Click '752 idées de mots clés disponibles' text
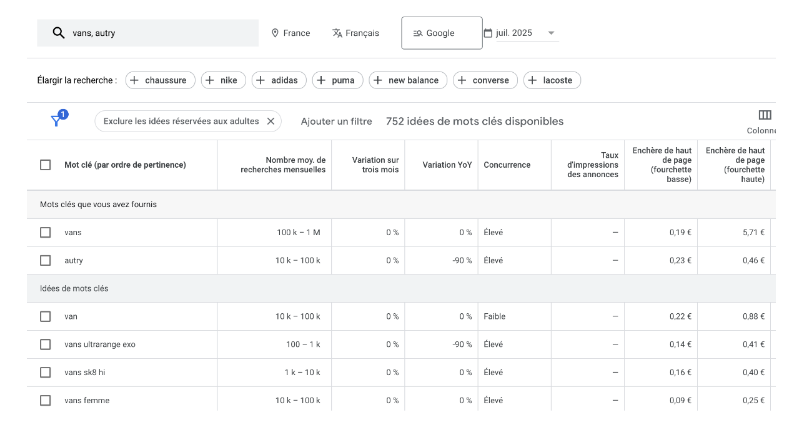 (x=474, y=121)
